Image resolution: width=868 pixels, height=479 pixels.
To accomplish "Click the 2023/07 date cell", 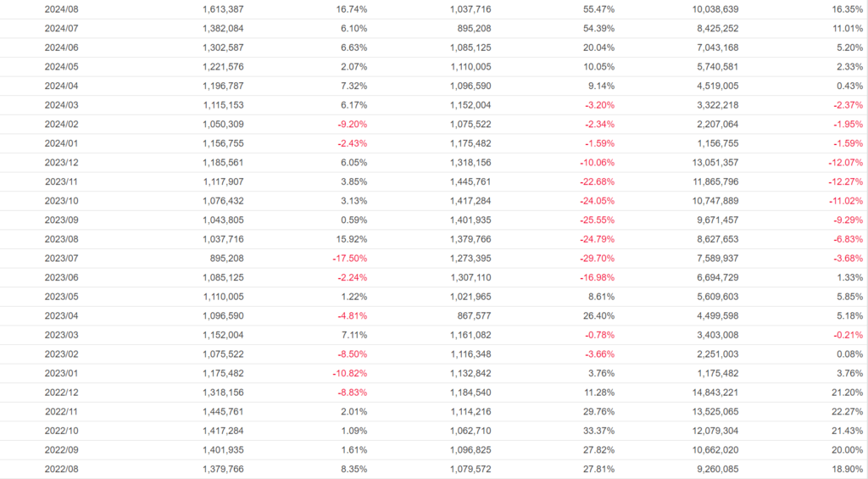I will pyautogui.click(x=61, y=258).
